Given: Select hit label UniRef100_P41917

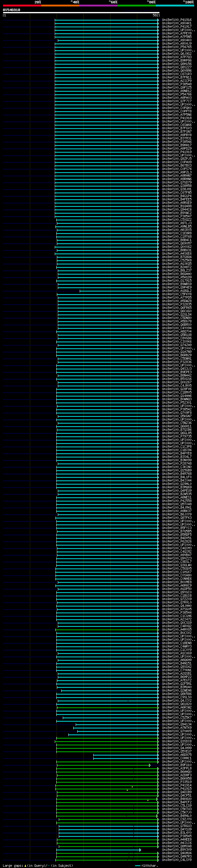Looking at the screenshot, I should pyautogui.click(x=177, y=26).
